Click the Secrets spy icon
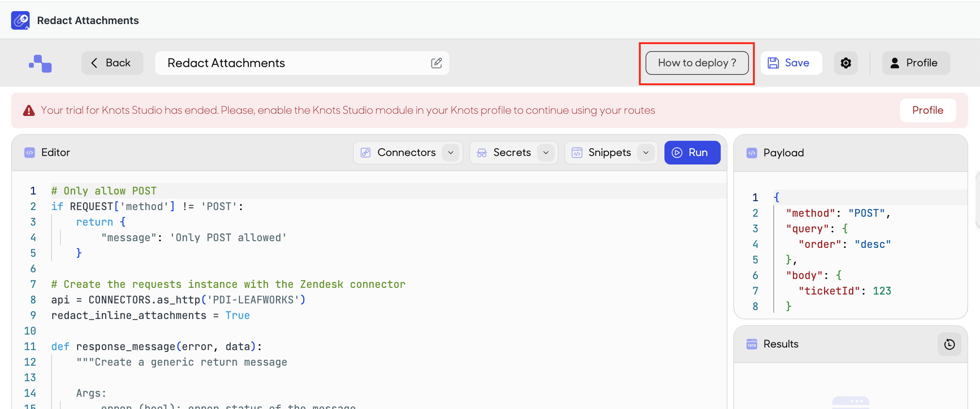Viewport: 980px width, 409px height. coord(481,153)
